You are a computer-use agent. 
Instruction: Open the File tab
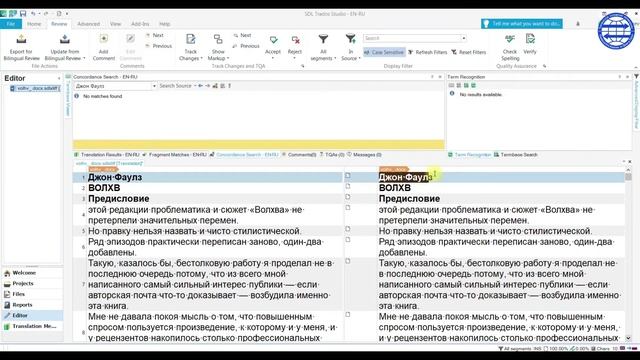(x=11, y=24)
